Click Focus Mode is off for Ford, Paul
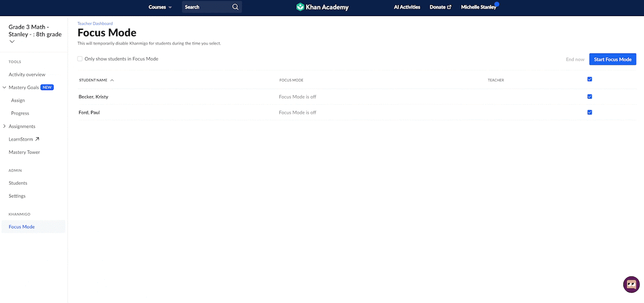The height and width of the screenshot is (303, 644). [297, 113]
